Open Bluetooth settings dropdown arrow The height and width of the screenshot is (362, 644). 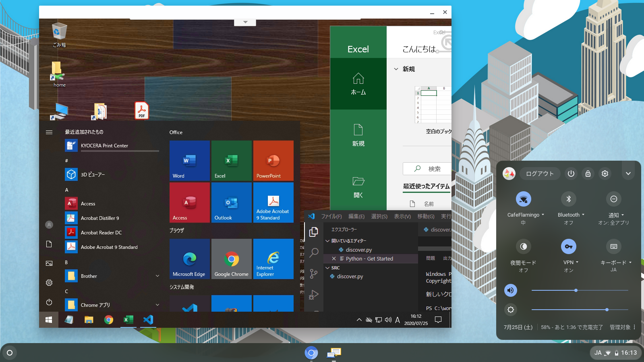coord(583,215)
